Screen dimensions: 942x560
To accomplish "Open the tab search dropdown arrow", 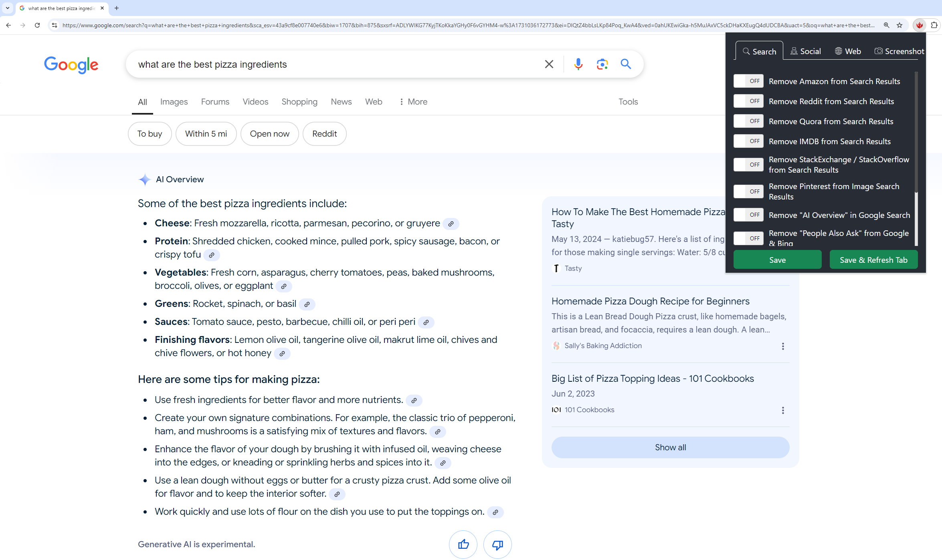I will tap(7, 8).
